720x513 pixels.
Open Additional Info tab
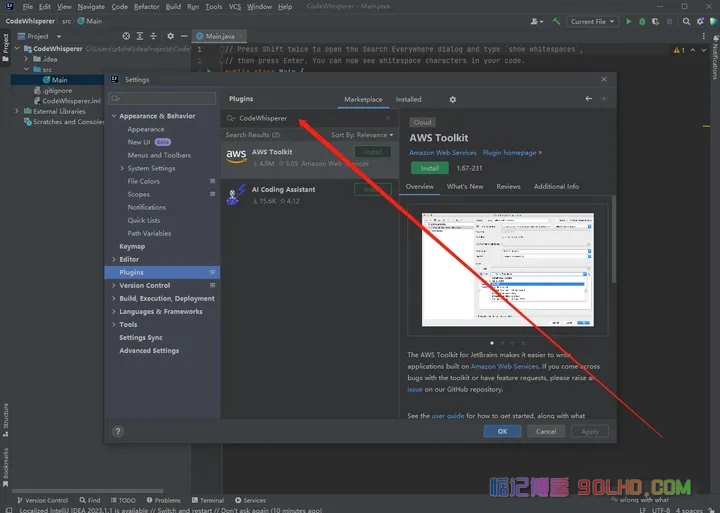pyautogui.click(x=556, y=186)
